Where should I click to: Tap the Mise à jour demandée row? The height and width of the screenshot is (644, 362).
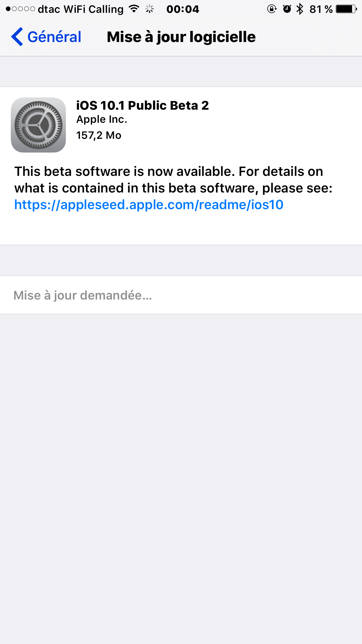(x=181, y=295)
